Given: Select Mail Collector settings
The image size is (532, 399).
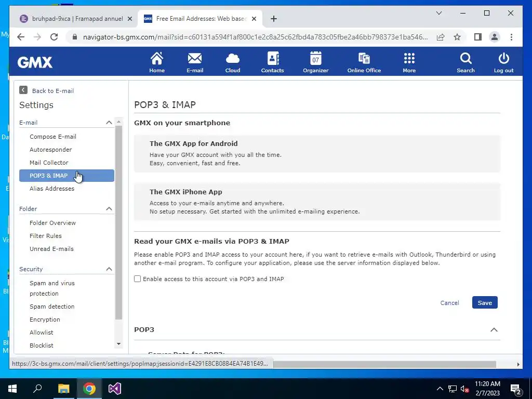Looking at the screenshot, I should (x=49, y=163).
